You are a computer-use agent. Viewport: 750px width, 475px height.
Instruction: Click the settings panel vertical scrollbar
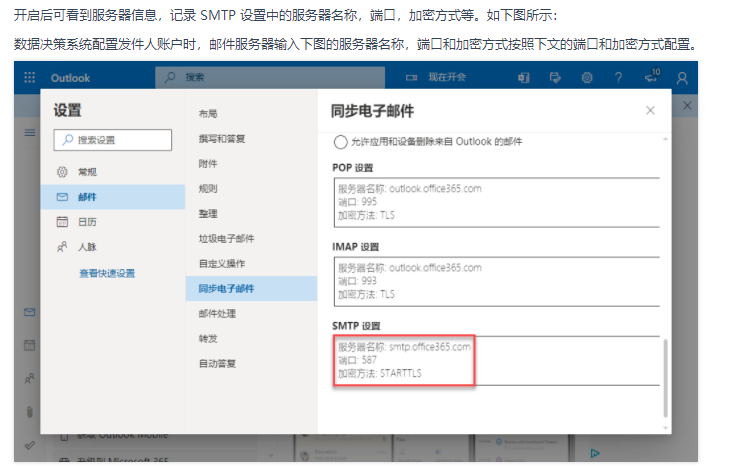pyautogui.click(x=665, y=378)
